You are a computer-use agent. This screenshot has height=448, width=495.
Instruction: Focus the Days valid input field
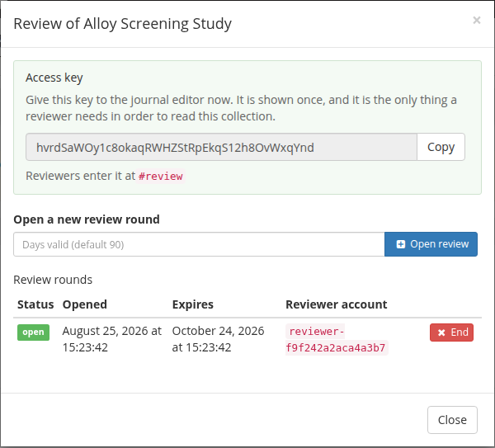point(199,244)
